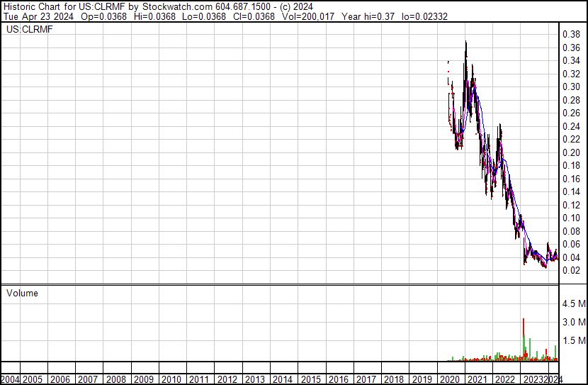This screenshot has width=588, height=385.
Task: Click the 0.02 price axis label
Action: click(x=571, y=271)
